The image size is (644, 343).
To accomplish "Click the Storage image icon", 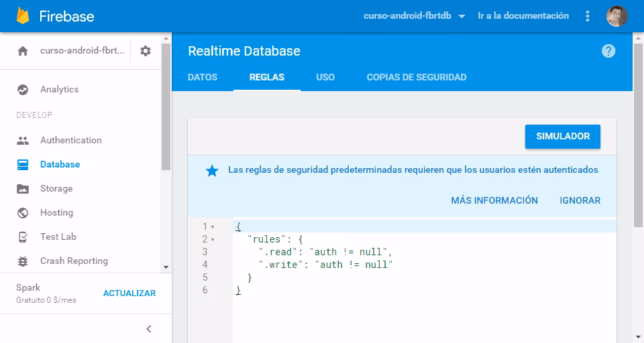I will (23, 189).
